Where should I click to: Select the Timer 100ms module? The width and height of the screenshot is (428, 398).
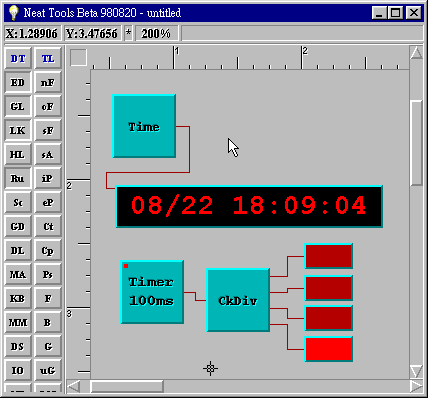click(152, 292)
